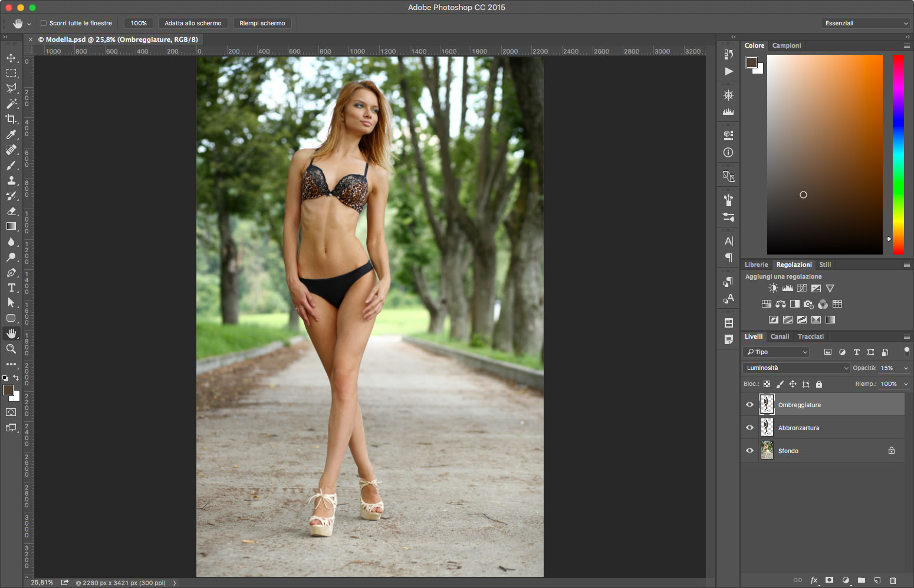Toggle layer filter on/off switch
914x588 pixels.
907,351
